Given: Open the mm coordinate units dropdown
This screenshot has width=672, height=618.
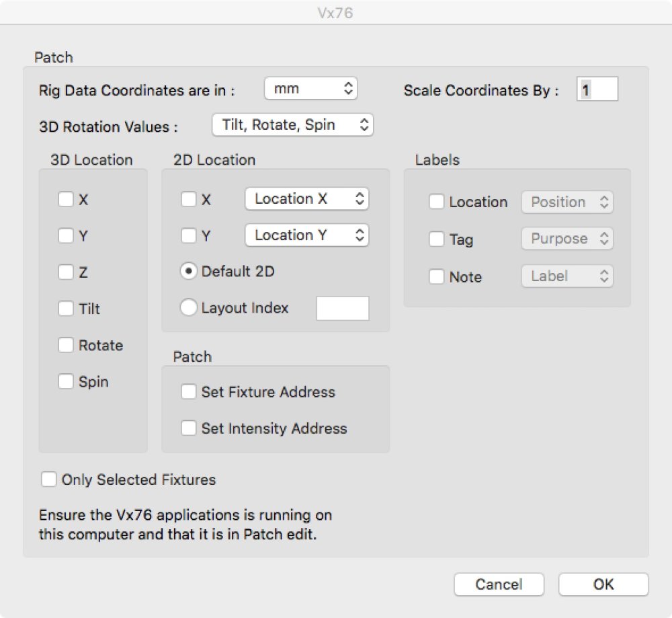Looking at the screenshot, I should [310, 87].
